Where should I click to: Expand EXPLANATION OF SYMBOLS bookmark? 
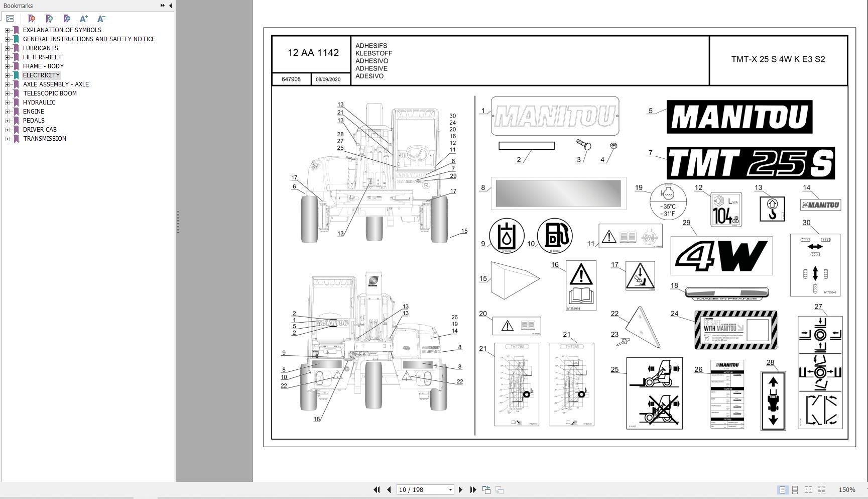click(x=8, y=30)
